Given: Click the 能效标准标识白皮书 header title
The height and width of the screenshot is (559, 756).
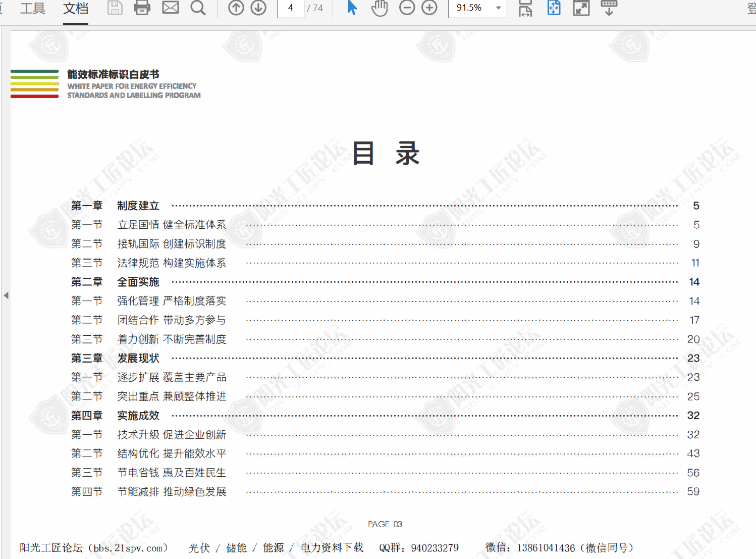Looking at the screenshot, I should 113,74.
